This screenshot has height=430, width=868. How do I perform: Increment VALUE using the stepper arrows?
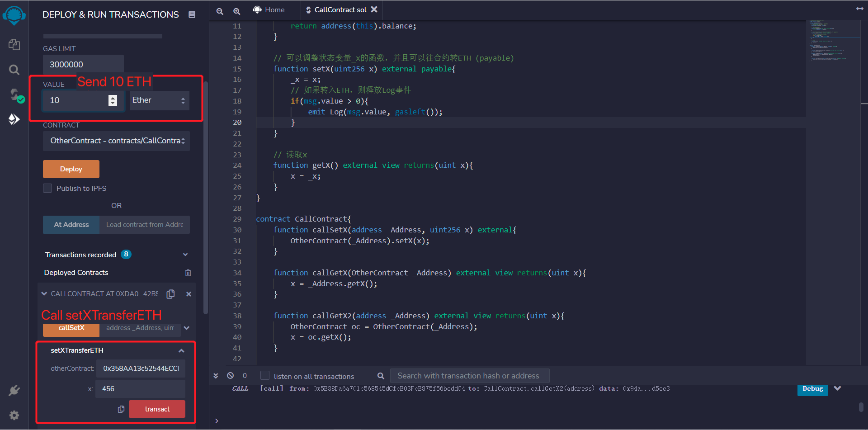coord(113,97)
